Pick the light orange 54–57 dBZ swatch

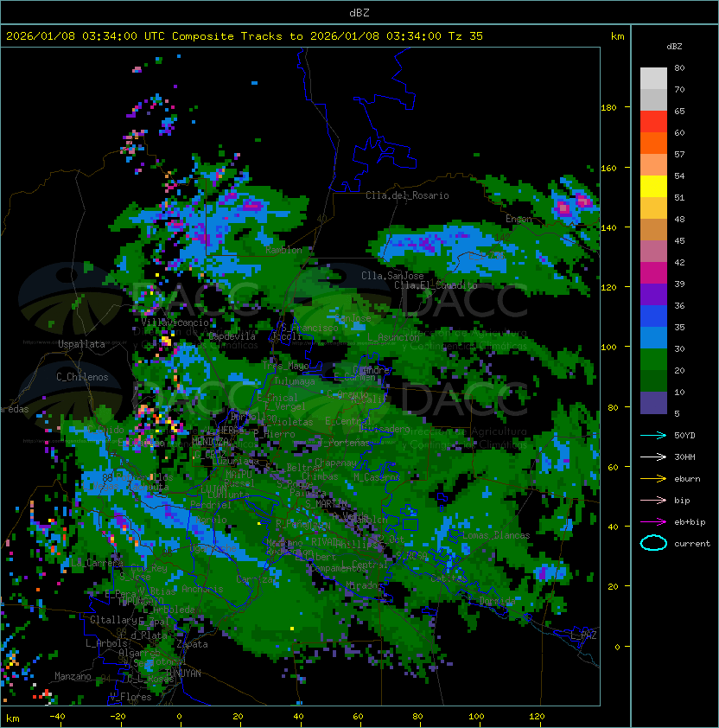point(653,165)
